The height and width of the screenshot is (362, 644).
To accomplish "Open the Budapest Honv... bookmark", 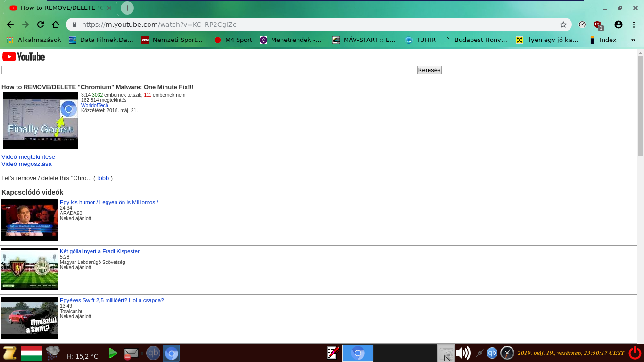I will 476,40.
